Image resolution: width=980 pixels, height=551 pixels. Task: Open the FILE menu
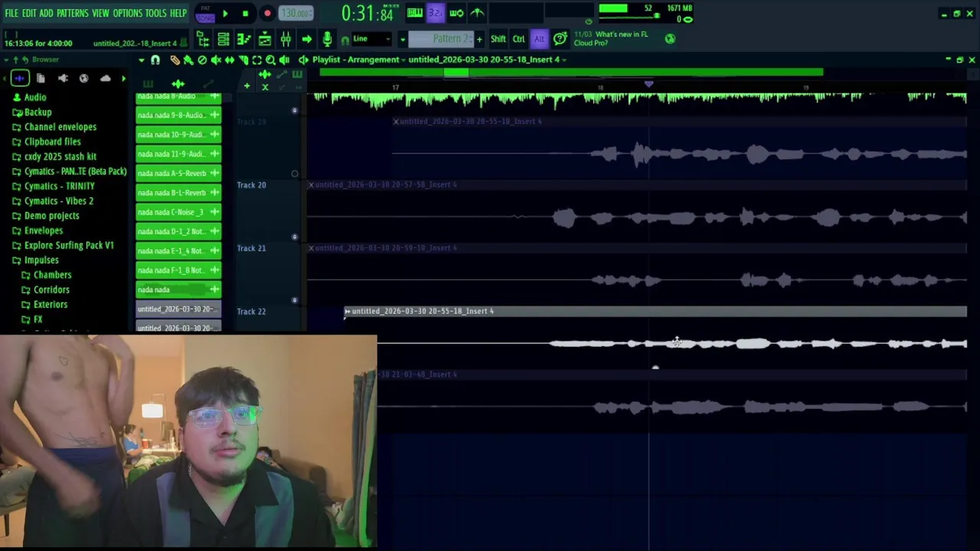(x=11, y=14)
